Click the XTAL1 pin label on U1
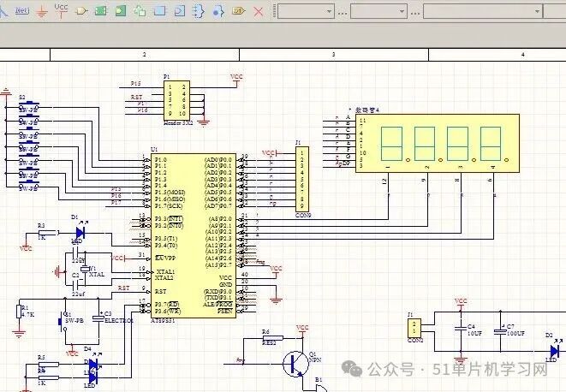 165,271
